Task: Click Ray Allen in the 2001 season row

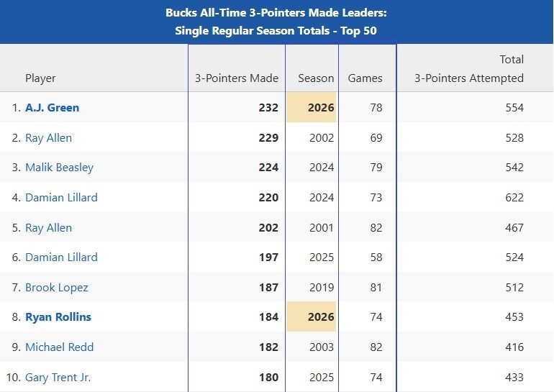Action: tap(48, 228)
